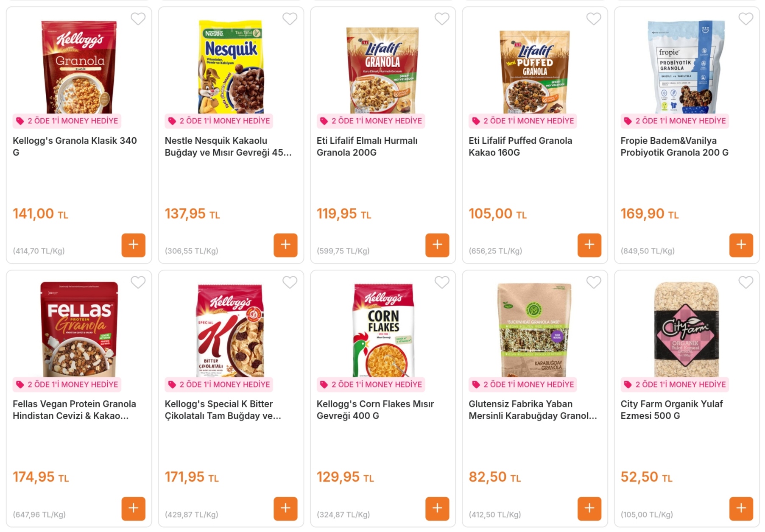Add Kellogg's Granola Klasik to cart
This screenshot has height=532, width=765.
pos(133,245)
